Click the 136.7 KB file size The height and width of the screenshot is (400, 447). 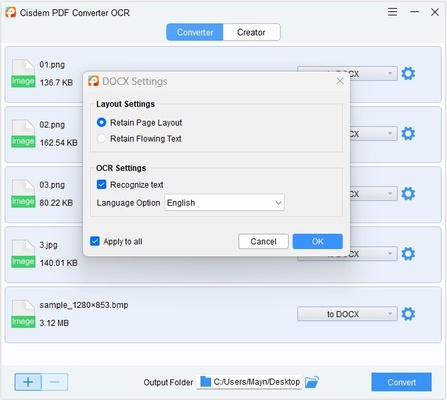[56, 83]
